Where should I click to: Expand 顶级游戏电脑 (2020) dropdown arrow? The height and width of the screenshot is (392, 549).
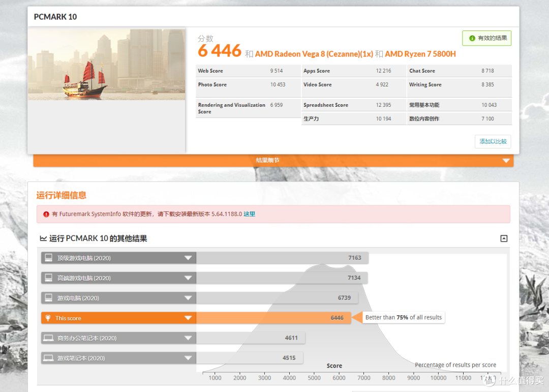pyautogui.click(x=188, y=258)
